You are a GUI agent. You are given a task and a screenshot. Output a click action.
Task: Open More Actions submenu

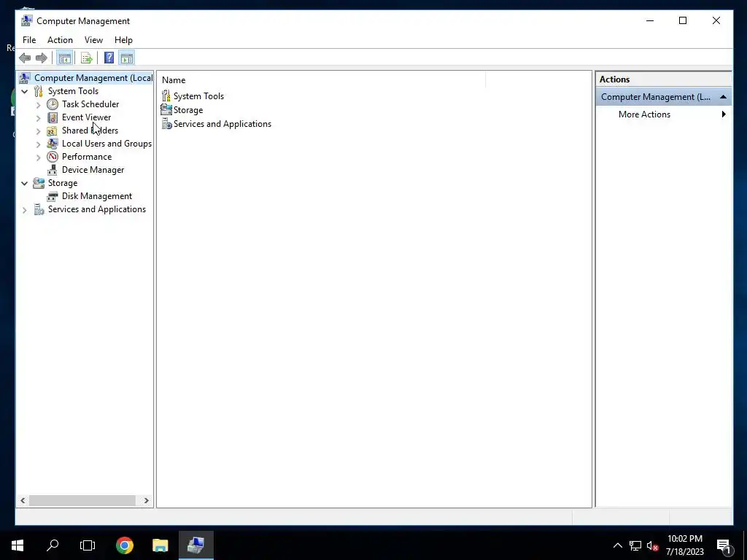coord(664,114)
